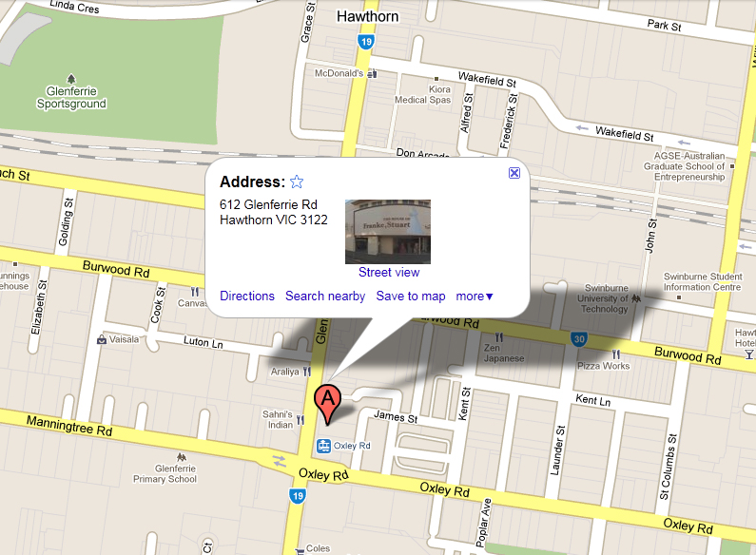Image resolution: width=756 pixels, height=555 pixels.
Task: Click the Manningtree Rd label
Action: pos(69,426)
